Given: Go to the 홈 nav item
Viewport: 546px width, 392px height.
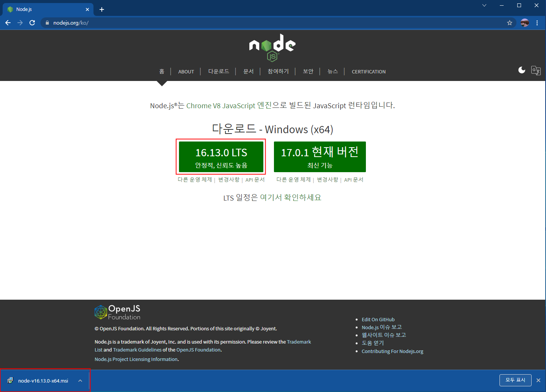Looking at the screenshot, I should pyautogui.click(x=162, y=71).
